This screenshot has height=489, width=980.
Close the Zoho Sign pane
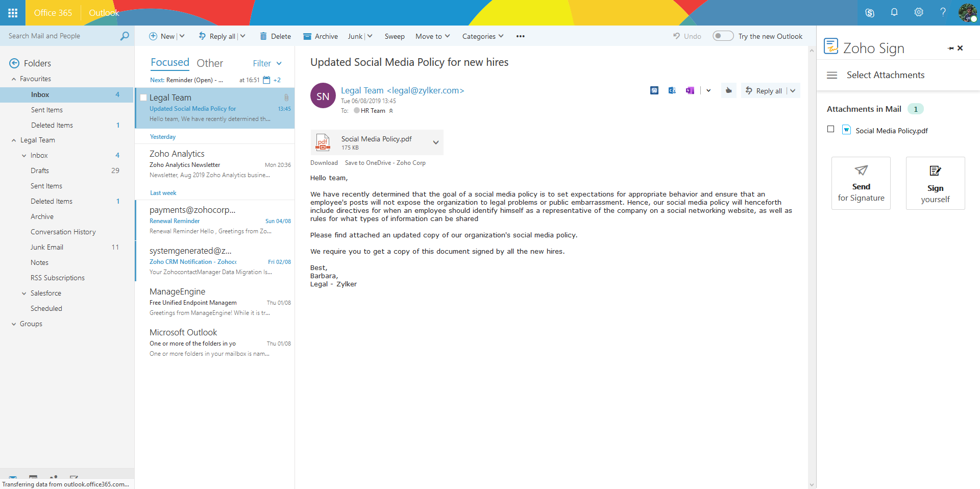pyautogui.click(x=960, y=48)
